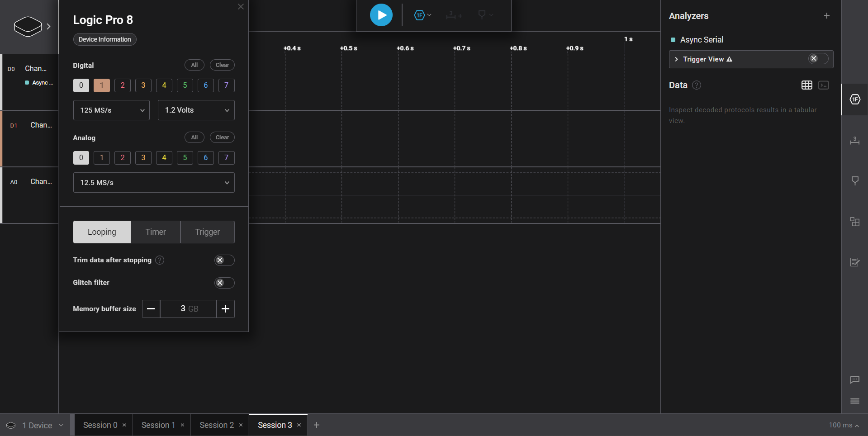This screenshot has height=436, width=868.
Task: Enable digital channel 2
Action: click(x=123, y=85)
